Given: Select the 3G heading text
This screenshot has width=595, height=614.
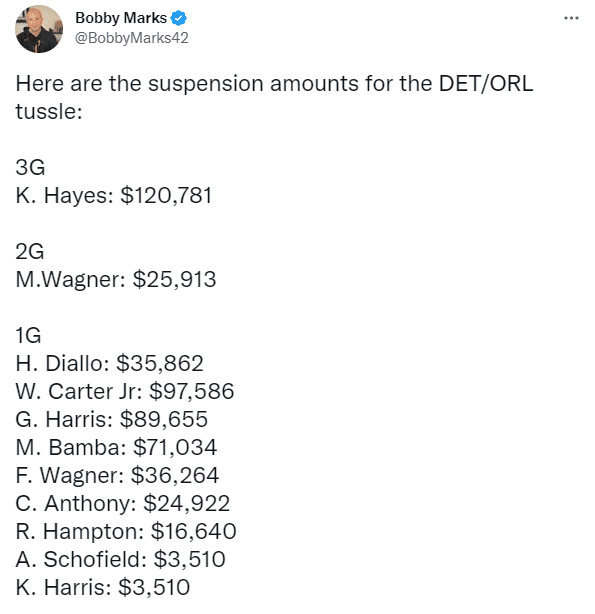Looking at the screenshot, I should click(x=31, y=167).
